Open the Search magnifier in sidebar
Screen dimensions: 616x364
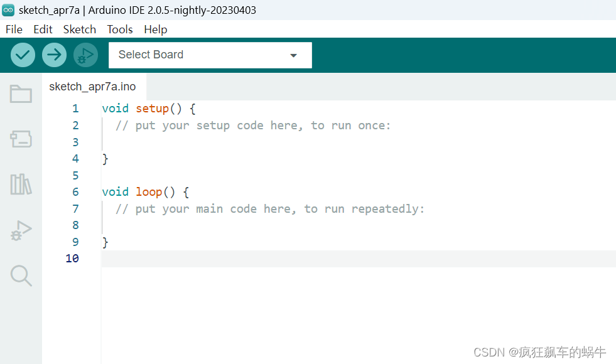21,276
